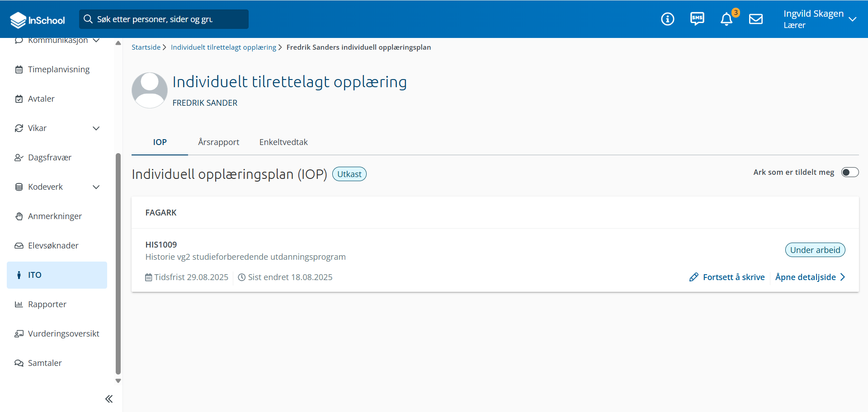Collapse the sidebar with double-chevron icon
Image resolution: width=868 pixels, height=412 pixels.
pyautogui.click(x=109, y=399)
